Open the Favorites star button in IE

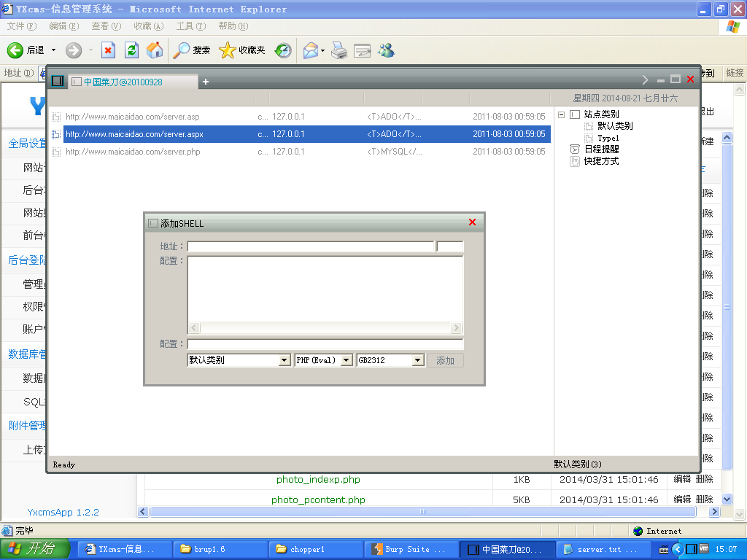pos(242,50)
